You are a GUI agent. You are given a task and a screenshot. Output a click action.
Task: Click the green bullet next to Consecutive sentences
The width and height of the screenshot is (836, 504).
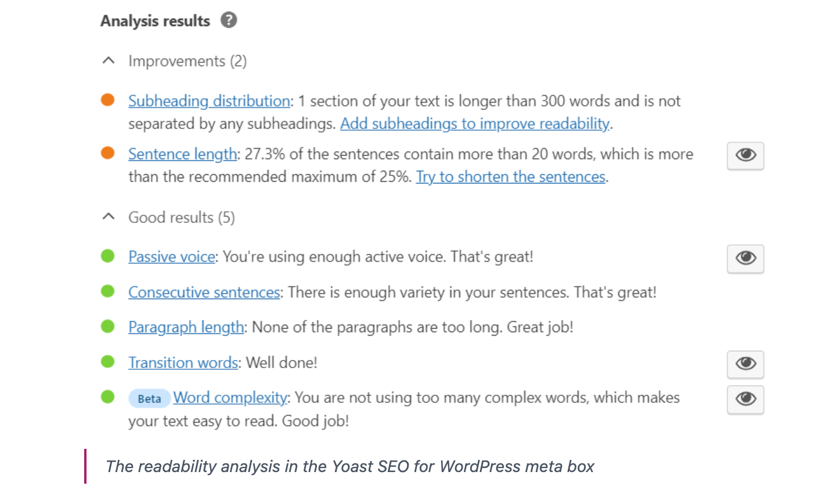point(108,291)
